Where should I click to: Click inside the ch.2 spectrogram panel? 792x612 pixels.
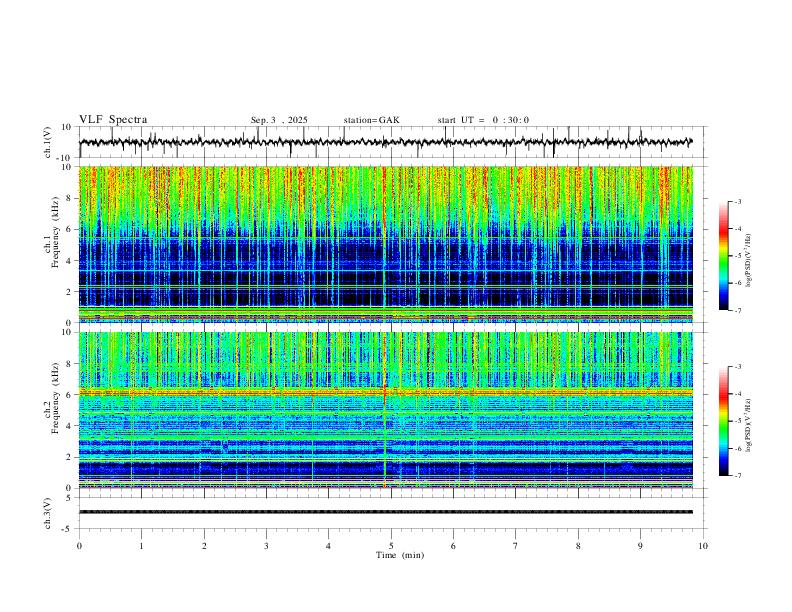tap(385, 410)
